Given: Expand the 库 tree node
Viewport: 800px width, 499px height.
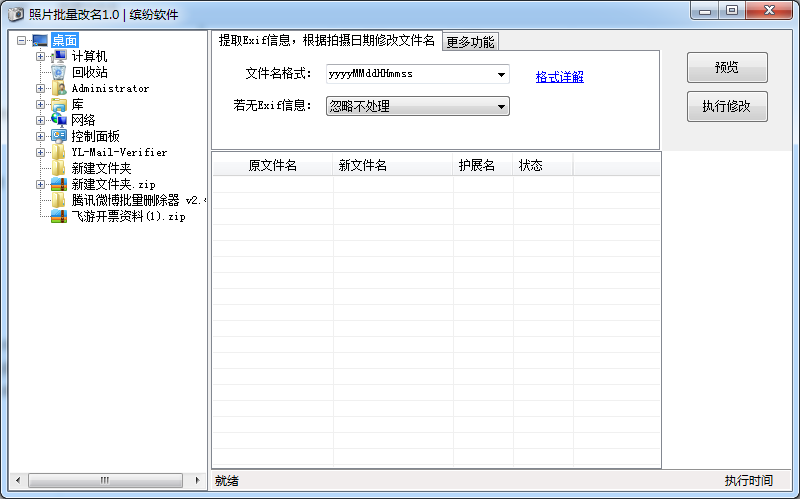Looking at the screenshot, I should 40,105.
